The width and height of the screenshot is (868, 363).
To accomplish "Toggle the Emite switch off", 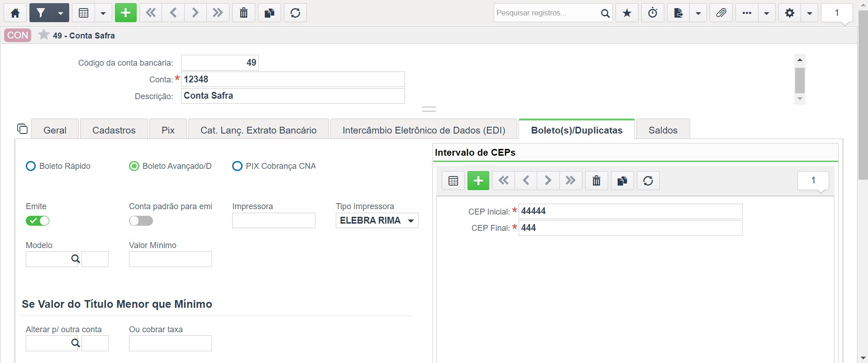I will point(38,221).
